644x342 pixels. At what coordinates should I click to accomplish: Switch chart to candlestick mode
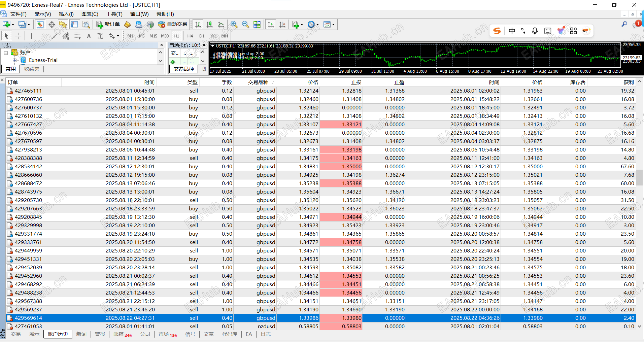click(x=209, y=24)
